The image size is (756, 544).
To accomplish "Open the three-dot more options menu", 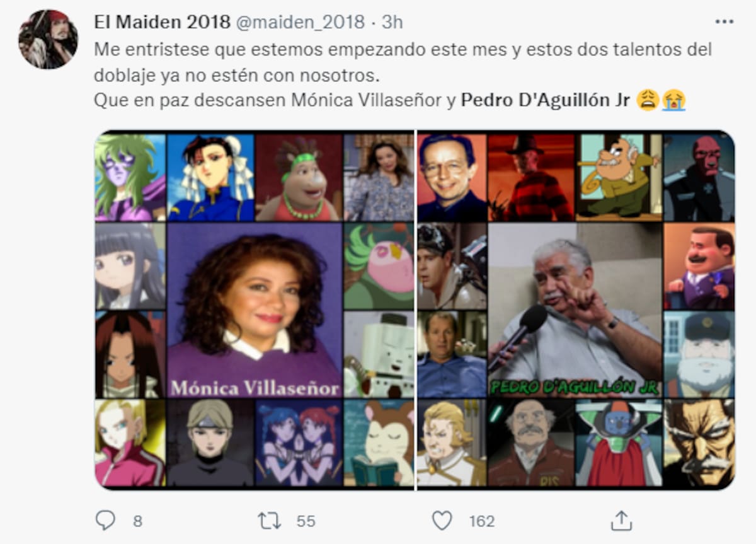I will tap(724, 21).
